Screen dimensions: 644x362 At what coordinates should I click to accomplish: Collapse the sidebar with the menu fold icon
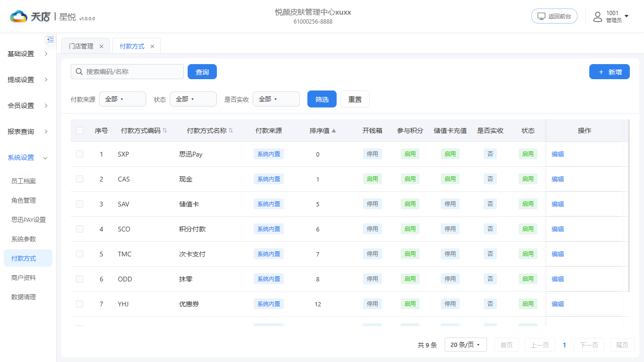[50, 40]
